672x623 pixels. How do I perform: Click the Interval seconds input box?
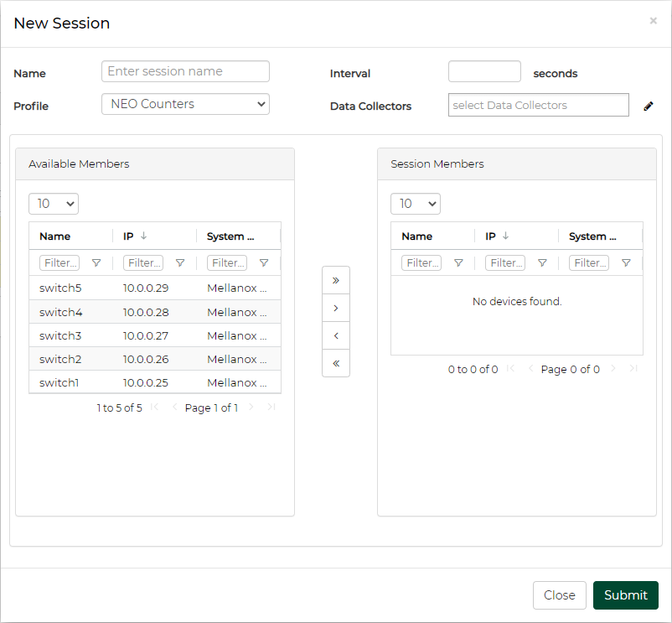tap(484, 72)
